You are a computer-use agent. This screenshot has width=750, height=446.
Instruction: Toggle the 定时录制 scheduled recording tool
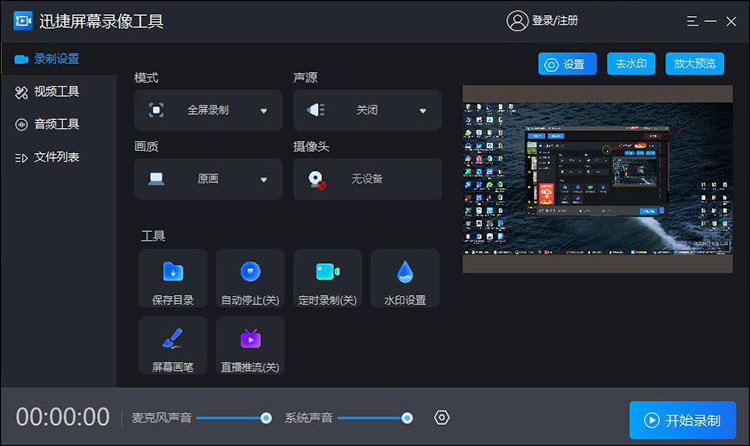328,278
